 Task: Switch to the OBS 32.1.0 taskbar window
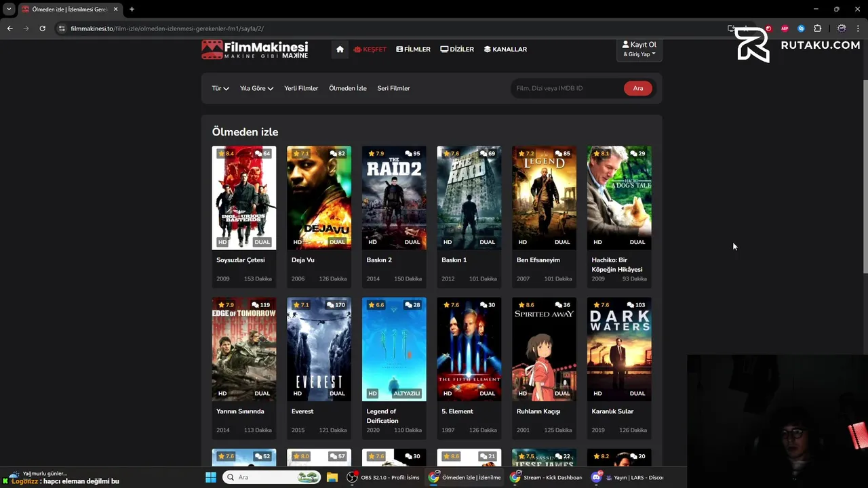point(382,477)
